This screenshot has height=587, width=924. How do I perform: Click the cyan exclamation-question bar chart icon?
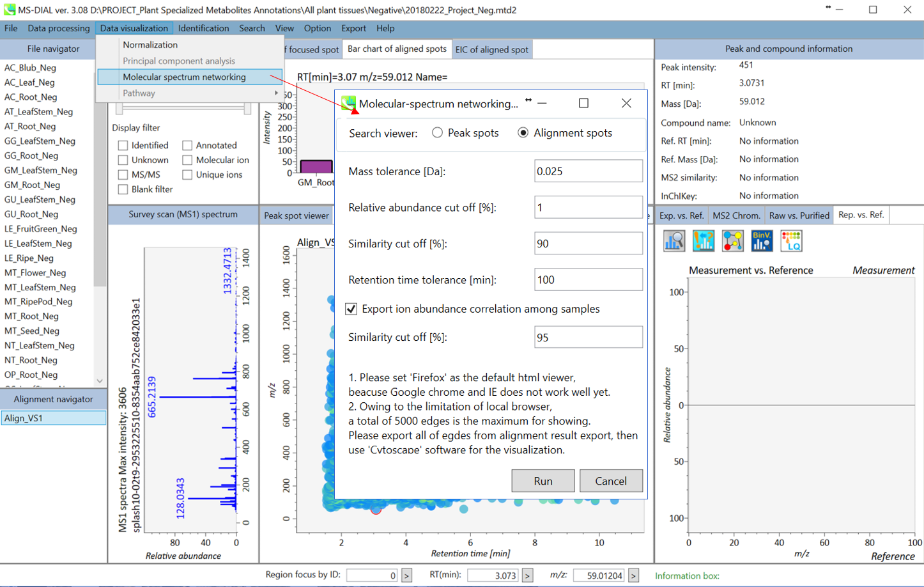[704, 241]
